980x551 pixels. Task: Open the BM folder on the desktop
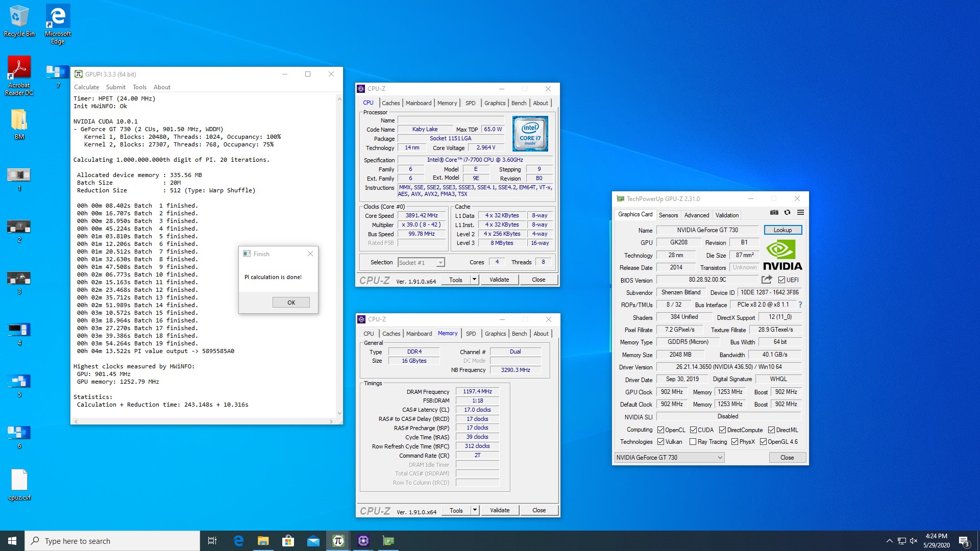click(x=19, y=124)
